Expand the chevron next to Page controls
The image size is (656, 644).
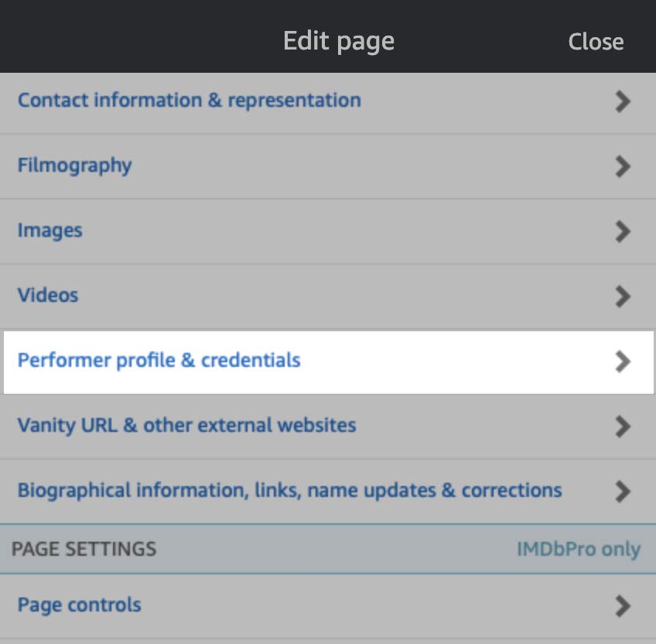pyautogui.click(x=623, y=605)
